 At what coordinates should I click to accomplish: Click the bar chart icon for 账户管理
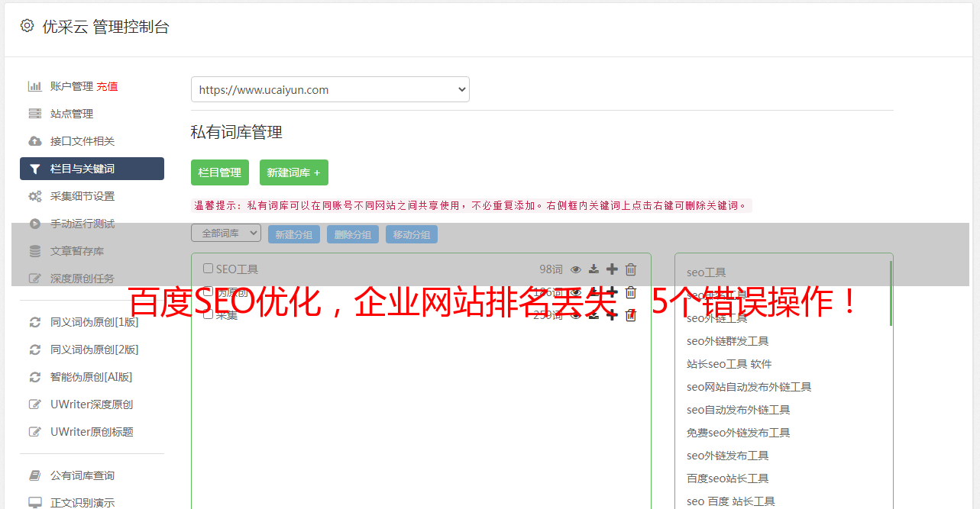[34, 86]
